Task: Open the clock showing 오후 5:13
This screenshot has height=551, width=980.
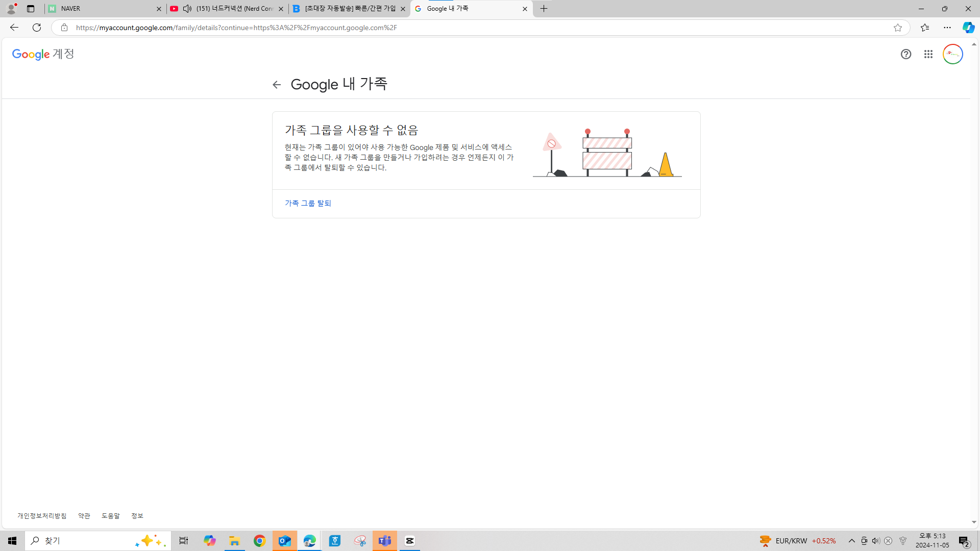Action: [x=933, y=541]
